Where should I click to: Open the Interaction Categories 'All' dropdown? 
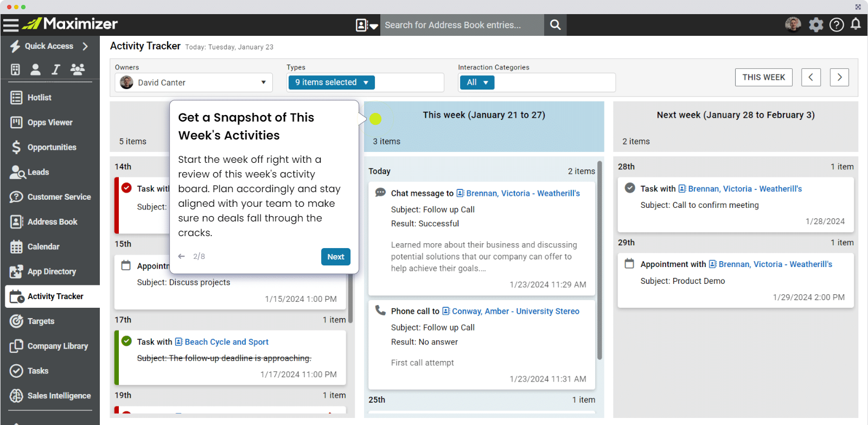[x=477, y=83]
